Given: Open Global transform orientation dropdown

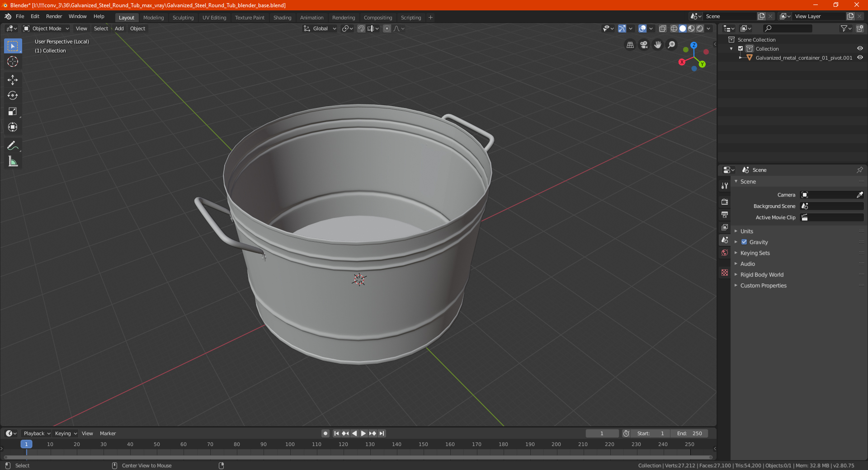Looking at the screenshot, I should tap(320, 28).
